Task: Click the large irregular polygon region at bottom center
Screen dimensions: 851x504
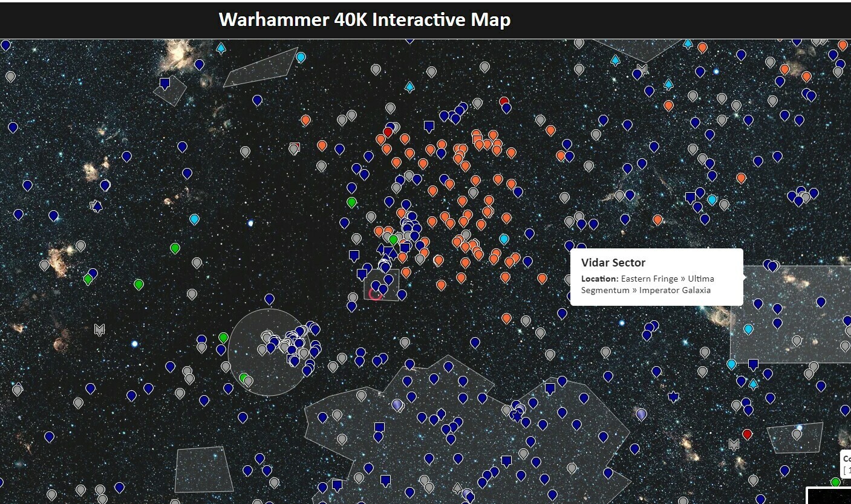Action: (x=466, y=430)
